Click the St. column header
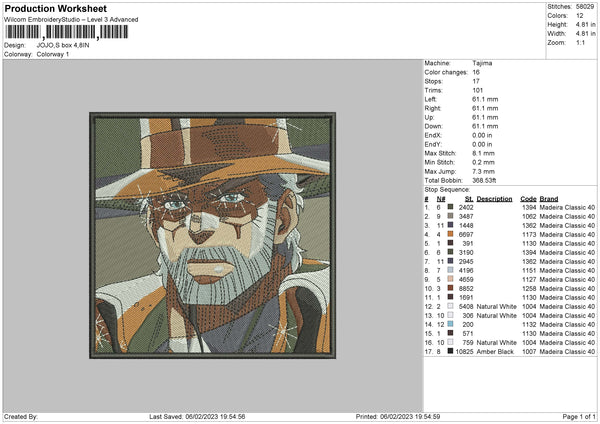Image resolution: width=600 pixels, height=424 pixels. [x=468, y=198]
